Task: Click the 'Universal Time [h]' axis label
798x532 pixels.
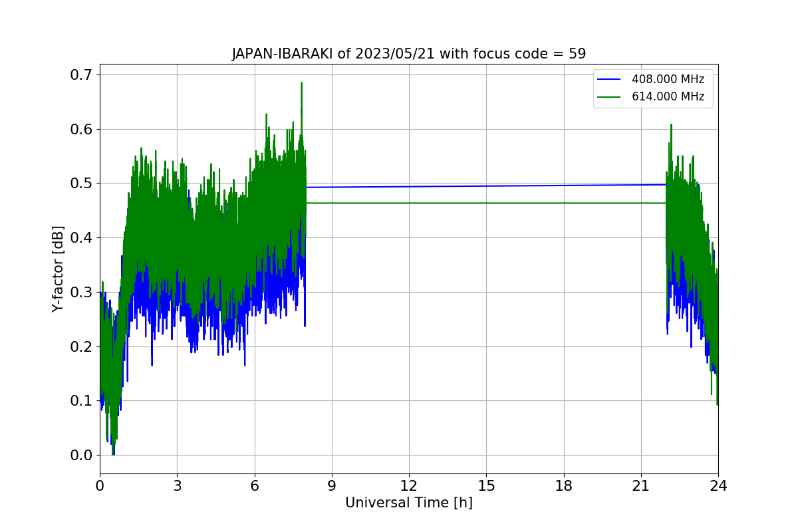Action: (409, 503)
